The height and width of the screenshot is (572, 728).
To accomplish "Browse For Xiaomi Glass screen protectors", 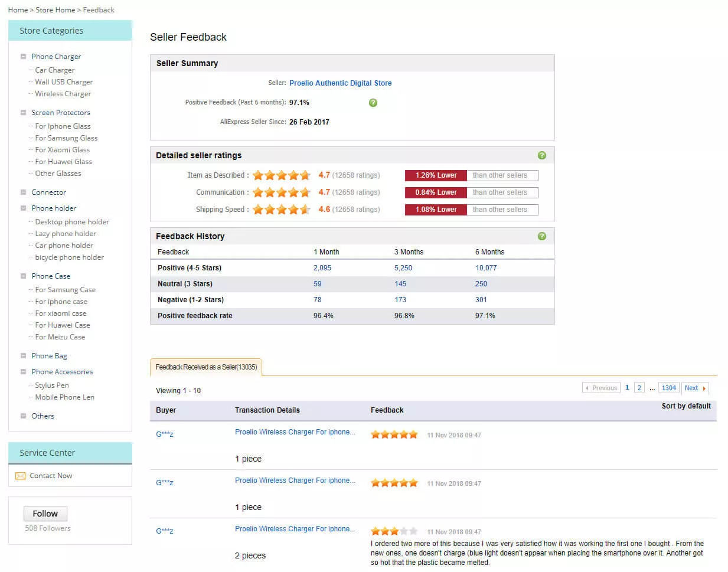I will coord(63,150).
